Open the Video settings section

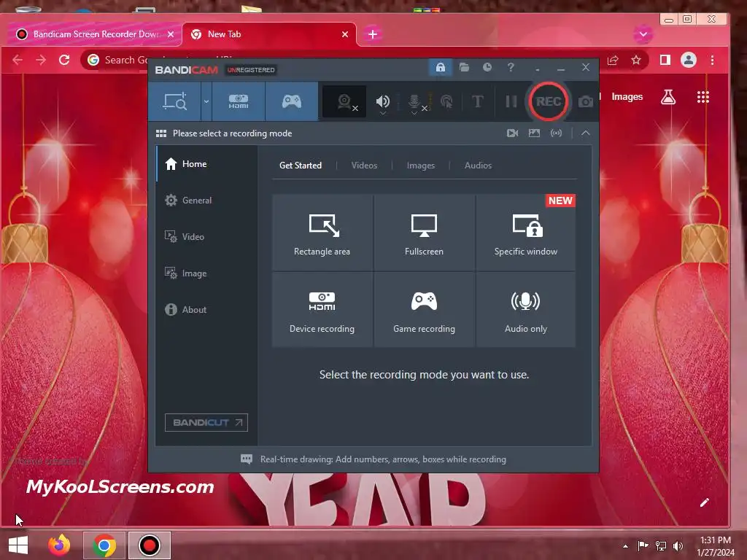coord(206,237)
